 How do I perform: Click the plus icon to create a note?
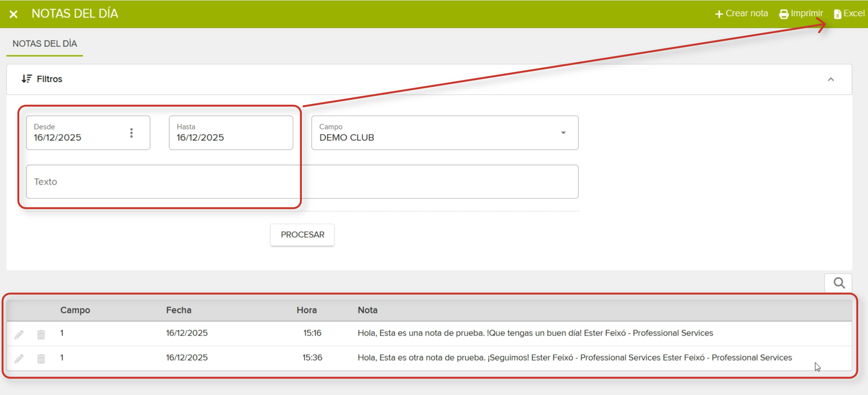tap(719, 14)
